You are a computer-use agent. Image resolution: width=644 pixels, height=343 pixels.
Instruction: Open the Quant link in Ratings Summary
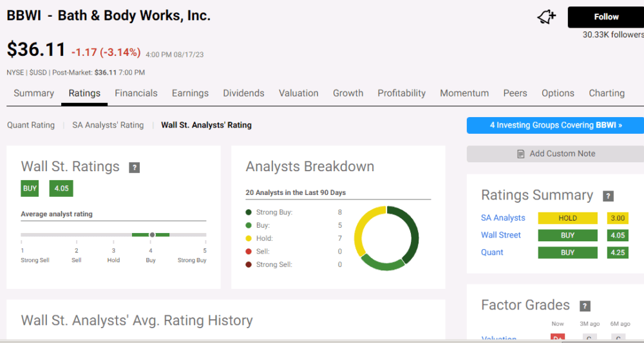click(x=492, y=252)
